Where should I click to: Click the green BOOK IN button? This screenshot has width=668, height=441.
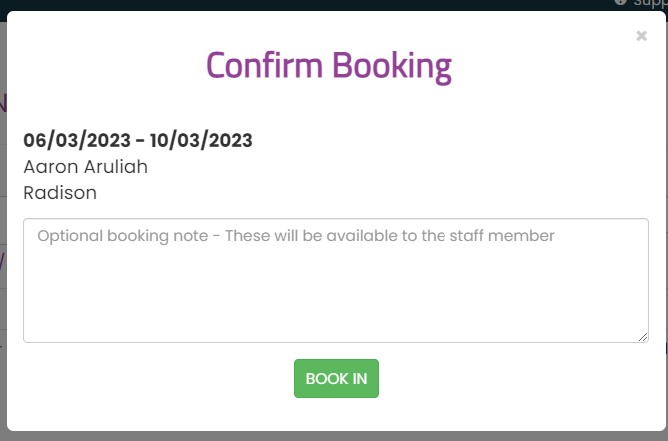coord(336,378)
